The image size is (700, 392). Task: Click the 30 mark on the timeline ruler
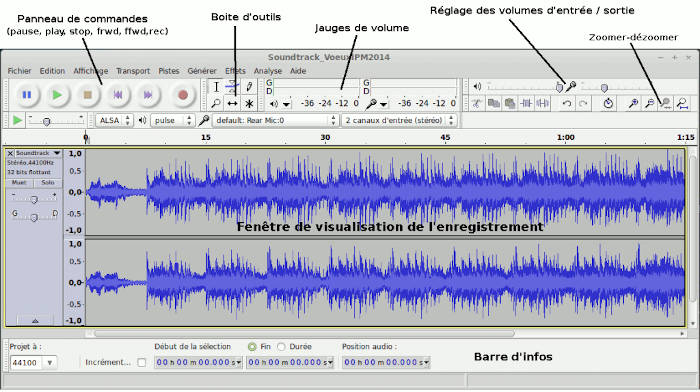(325, 137)
